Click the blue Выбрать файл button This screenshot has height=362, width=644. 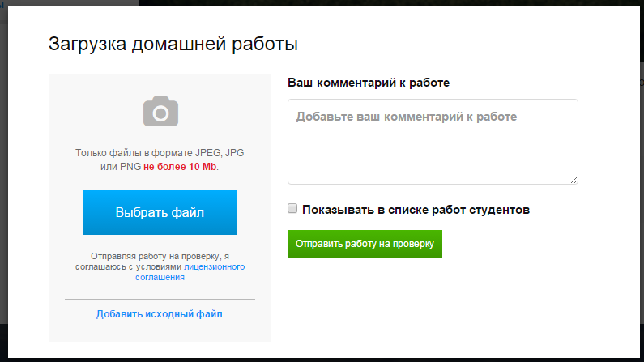pos(160,213)
